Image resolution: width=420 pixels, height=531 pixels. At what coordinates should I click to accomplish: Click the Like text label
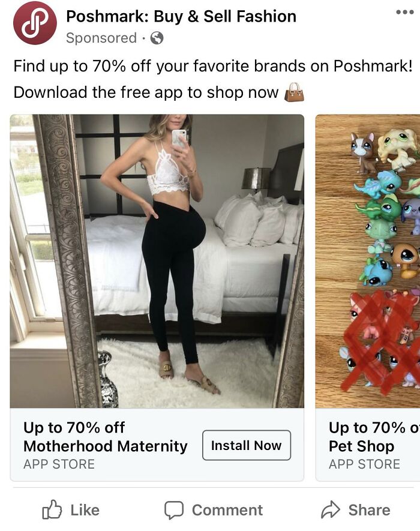click(85, 510)
